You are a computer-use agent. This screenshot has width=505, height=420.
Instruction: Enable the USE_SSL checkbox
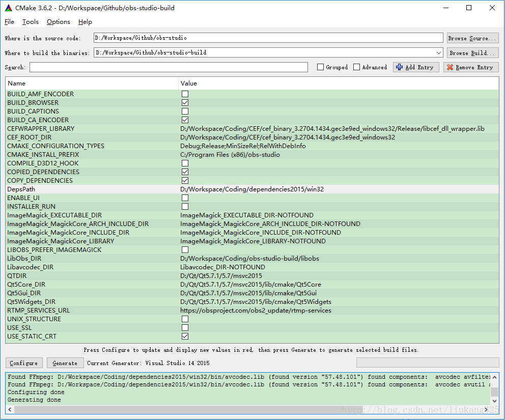coord(185,327)
